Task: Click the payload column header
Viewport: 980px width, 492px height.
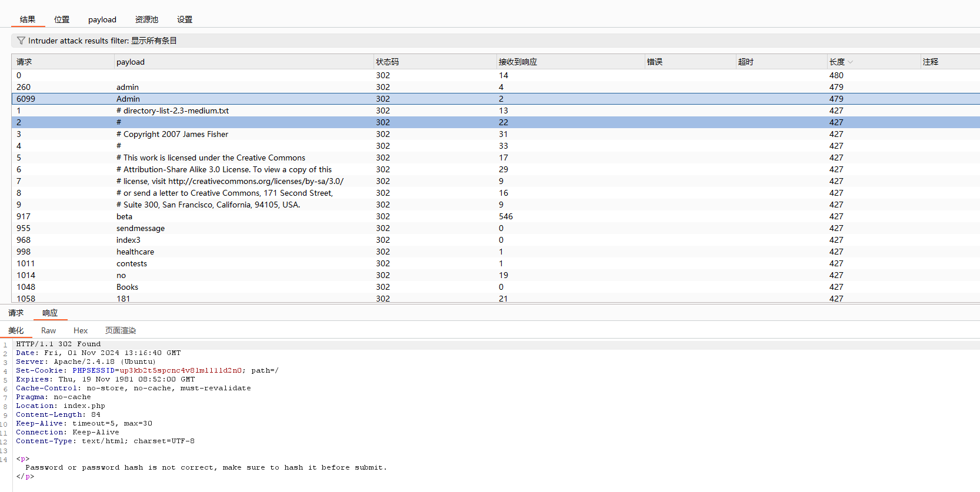Action: pyautogui.click(x=131, y=62)
